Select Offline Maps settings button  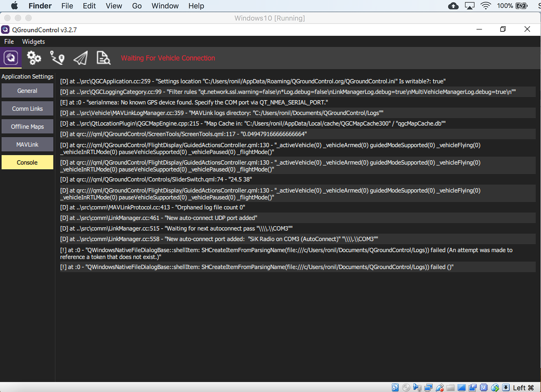pyautogui.click(x=27, y=126)
